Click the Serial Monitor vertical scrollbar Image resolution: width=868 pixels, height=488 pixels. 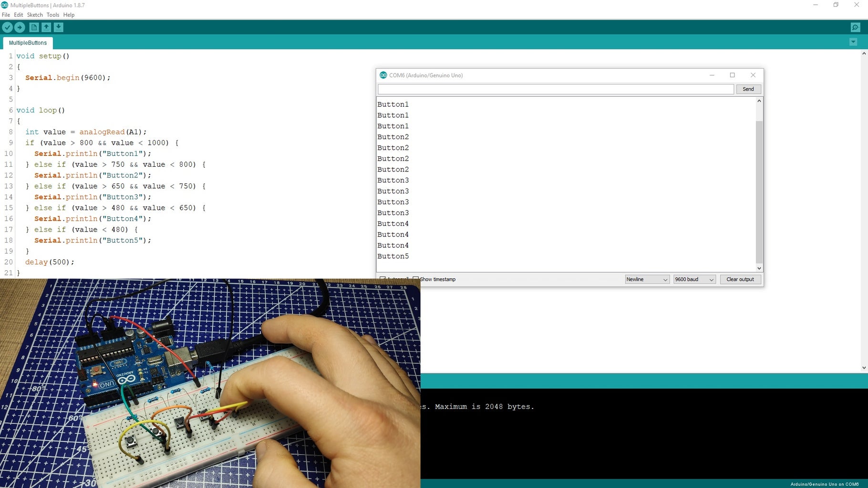(759, 186)
